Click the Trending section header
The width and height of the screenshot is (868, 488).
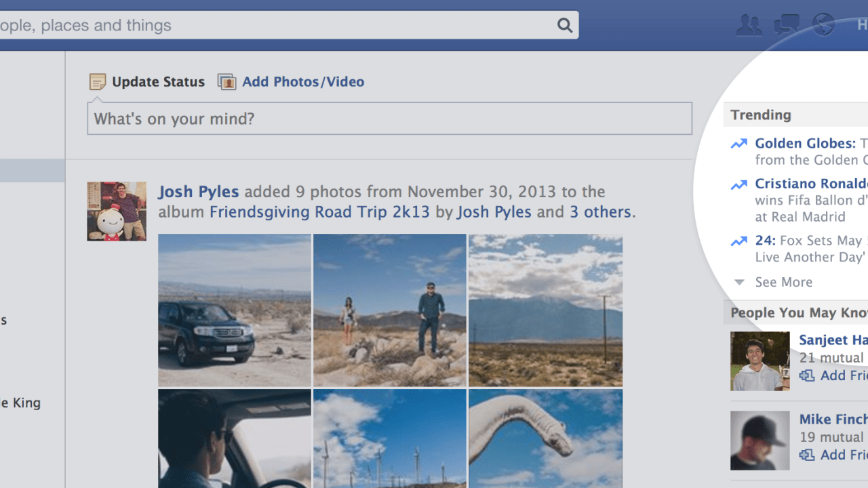pos(761,115)
